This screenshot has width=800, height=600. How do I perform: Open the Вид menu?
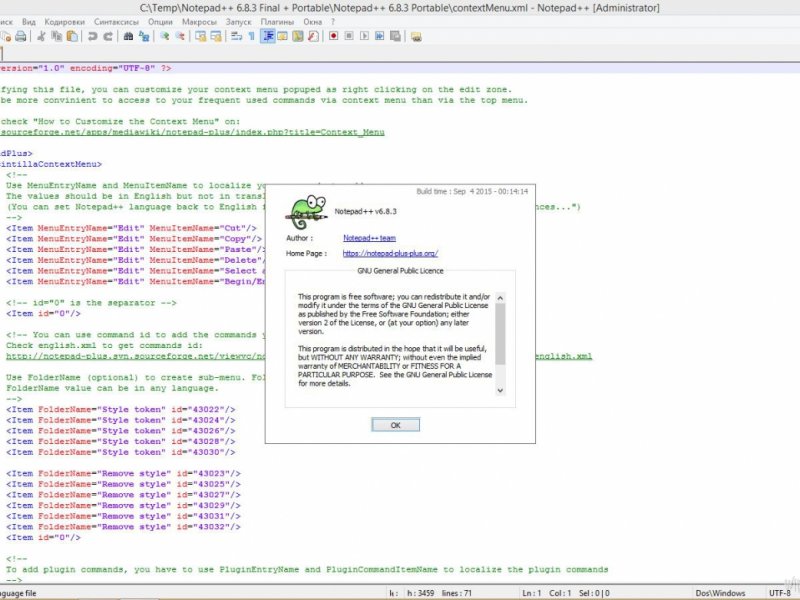29,22
